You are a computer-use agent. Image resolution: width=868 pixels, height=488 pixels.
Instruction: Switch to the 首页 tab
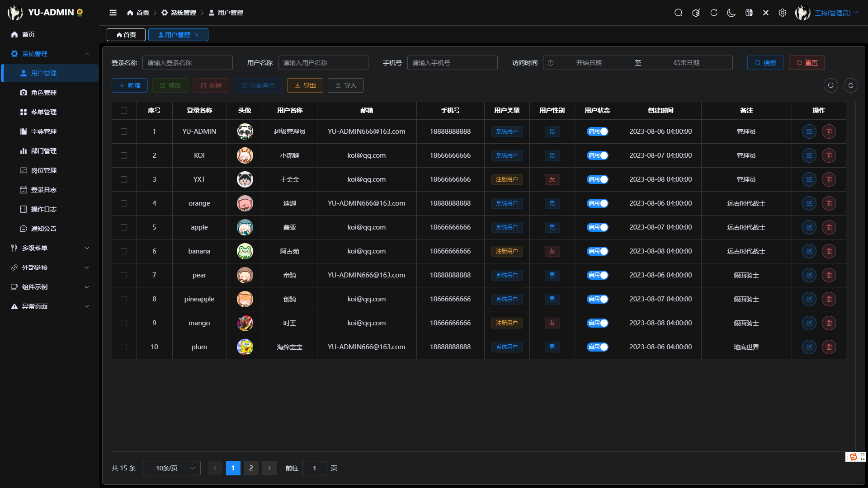[x=126, y=35]
